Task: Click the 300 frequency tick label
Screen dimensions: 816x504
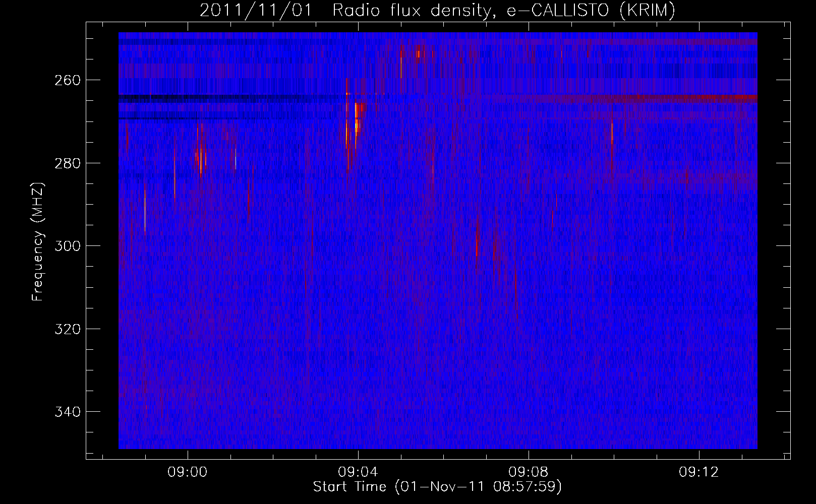Action: pyautogui.click(x=67, y=246)
